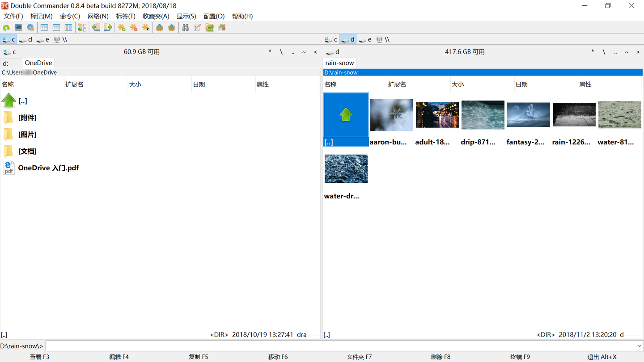Open Options via the gear toolbar icon
Viewport: 644px width, 362px height.
(30, 28)
